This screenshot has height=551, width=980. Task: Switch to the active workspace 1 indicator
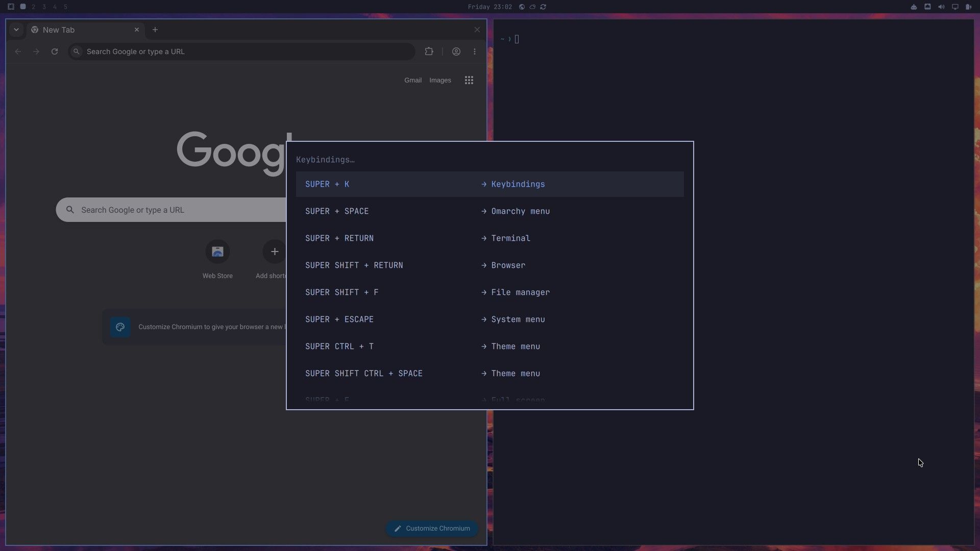pyautogui.click(x=23, y=7)
